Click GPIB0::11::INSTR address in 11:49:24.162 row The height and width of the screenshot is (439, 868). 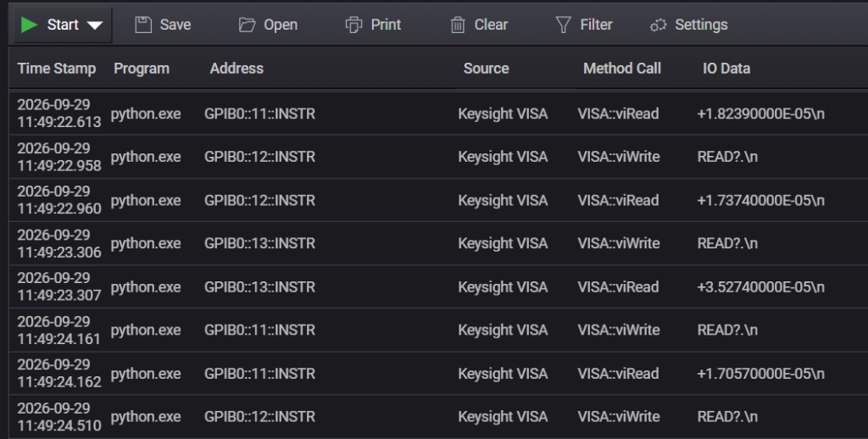coord(259,374)
